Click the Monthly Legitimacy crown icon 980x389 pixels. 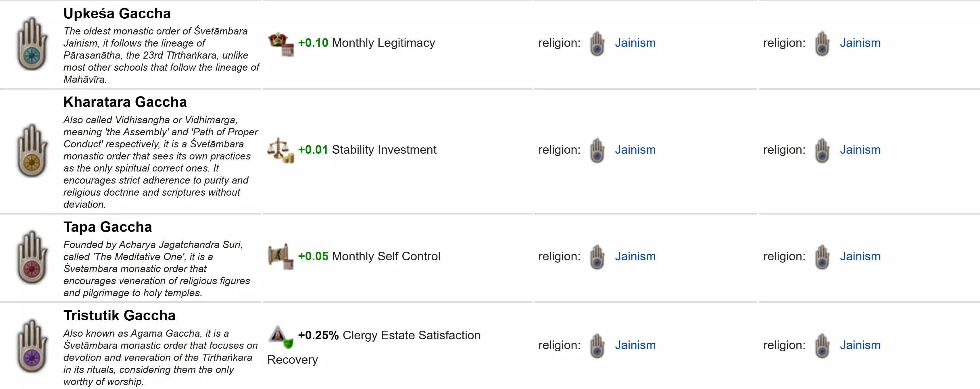click(281, 44)
